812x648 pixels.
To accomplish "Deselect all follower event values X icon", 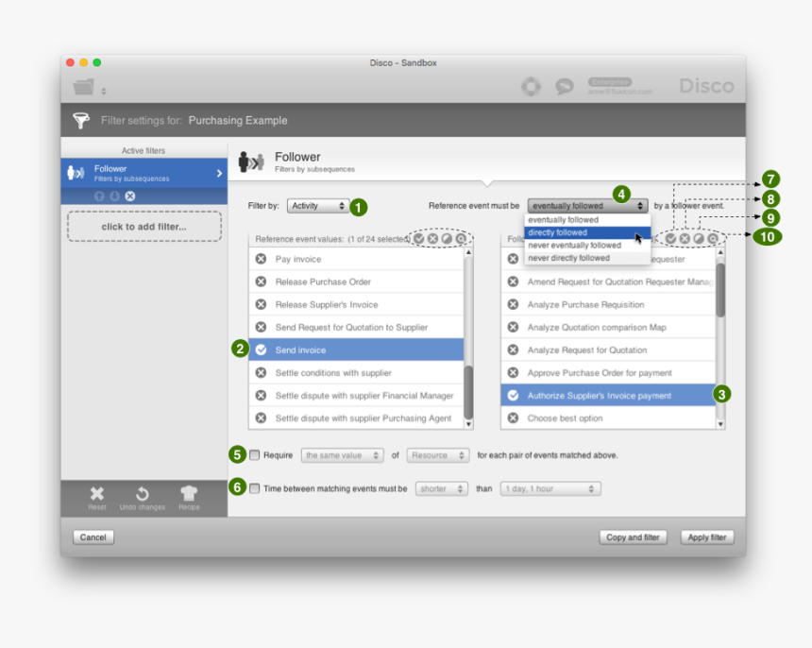I will tap(685, 239).
